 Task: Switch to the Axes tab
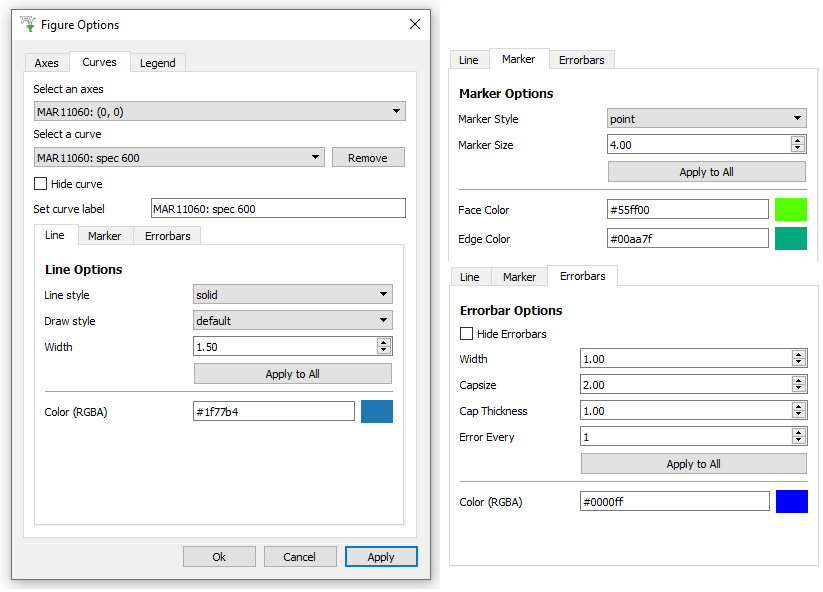click(47, 63)
